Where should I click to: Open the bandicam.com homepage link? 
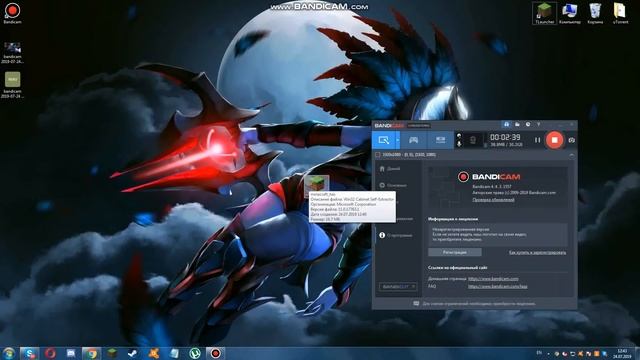coord(493,279)
